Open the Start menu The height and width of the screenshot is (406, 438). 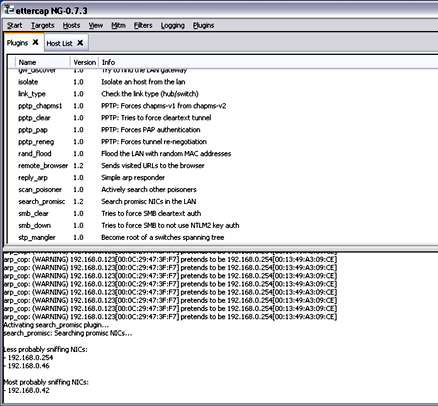point(15,25)
